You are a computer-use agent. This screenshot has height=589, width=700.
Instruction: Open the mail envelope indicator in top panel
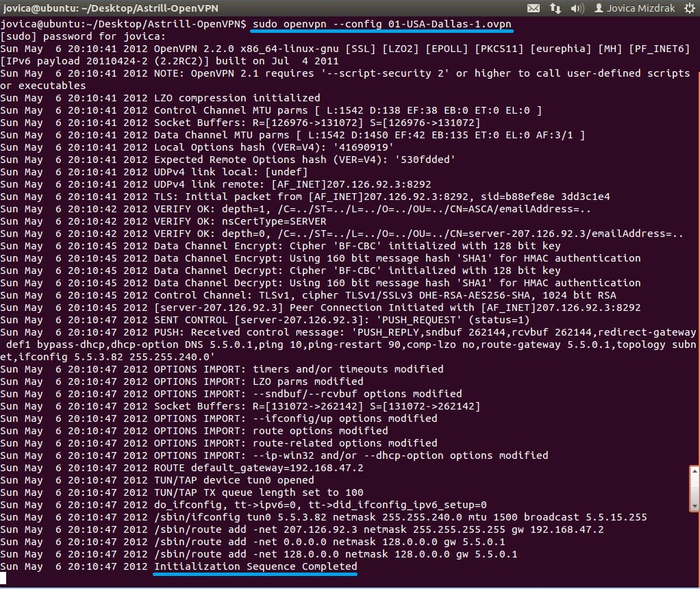(x=534, y=8)
